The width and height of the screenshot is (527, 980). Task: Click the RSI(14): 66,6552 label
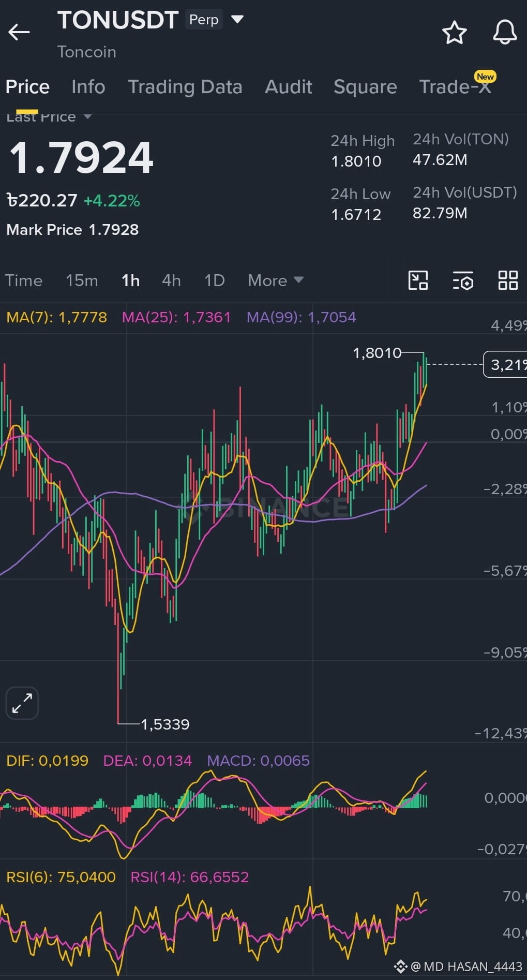pyautogui.click(x=190, y=877)
